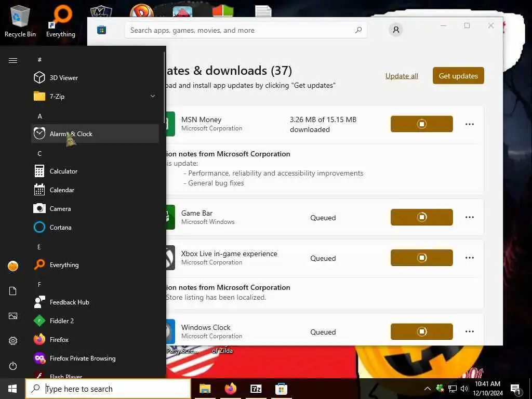Viewport: 532px width, 399px height.
Task: Open more options for Xbox Live experience
Action: point(470,258)
